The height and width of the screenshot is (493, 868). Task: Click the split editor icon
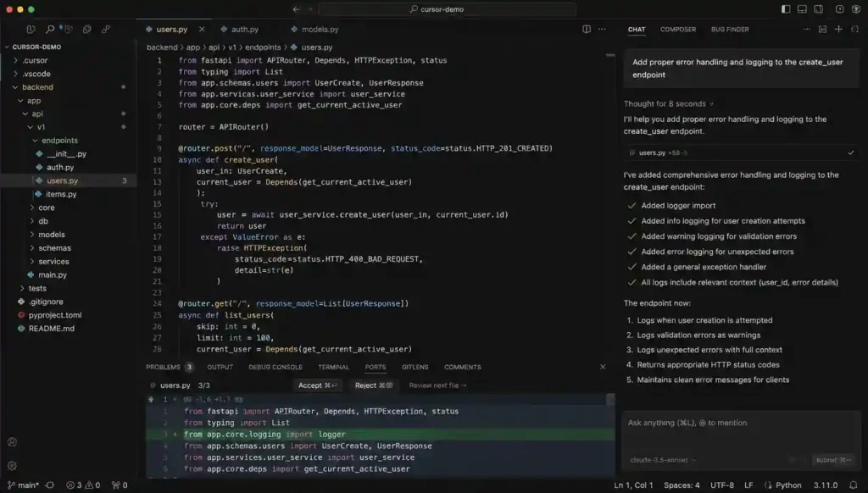click(x=587, y=30)
